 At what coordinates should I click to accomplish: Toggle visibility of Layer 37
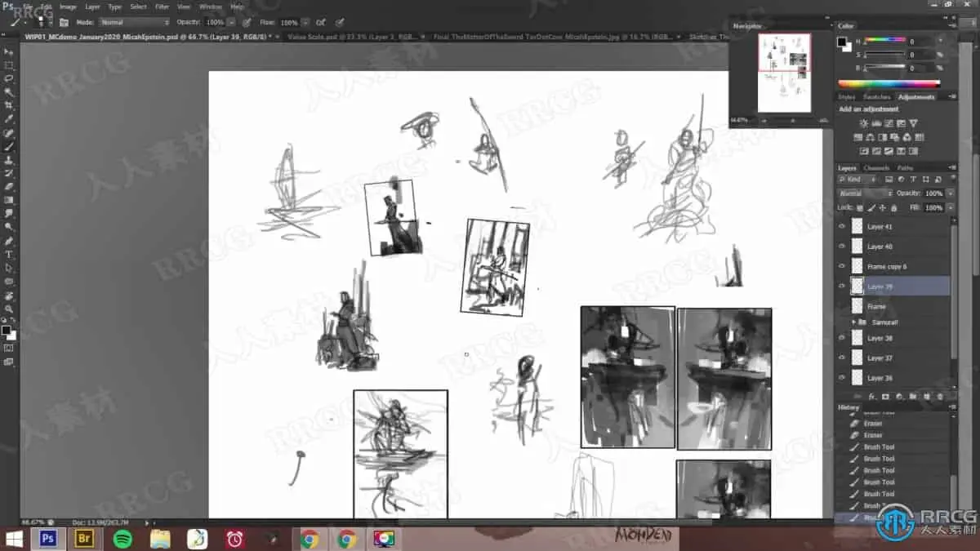click(843, 358)
